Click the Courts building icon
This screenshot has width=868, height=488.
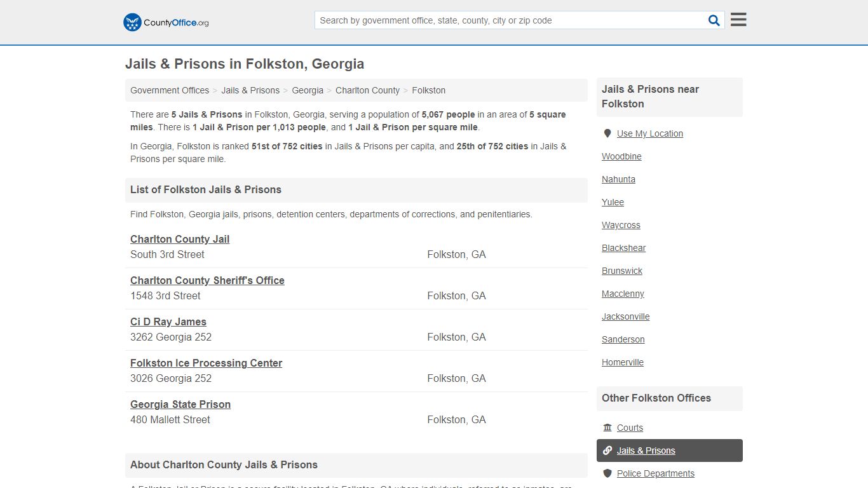tap(607, 428)
